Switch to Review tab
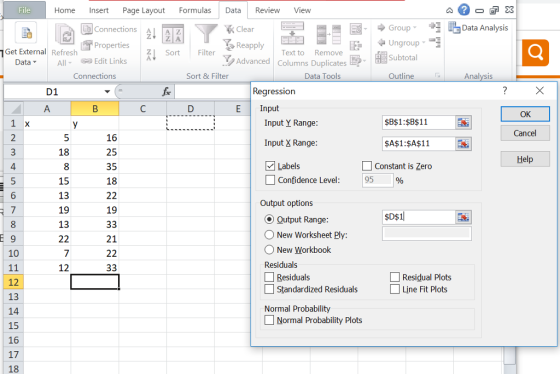This screenshot has width=560, height=374. tap(268, 10)
